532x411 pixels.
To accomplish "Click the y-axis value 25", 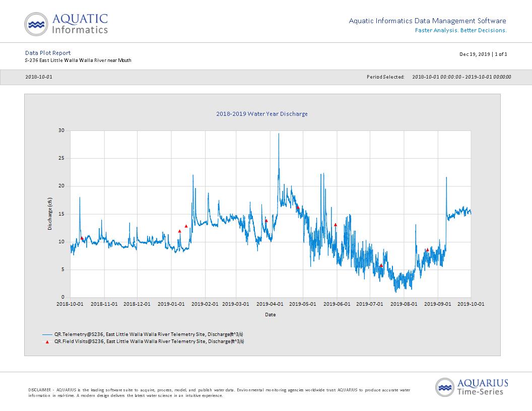I will coord(61,158).
